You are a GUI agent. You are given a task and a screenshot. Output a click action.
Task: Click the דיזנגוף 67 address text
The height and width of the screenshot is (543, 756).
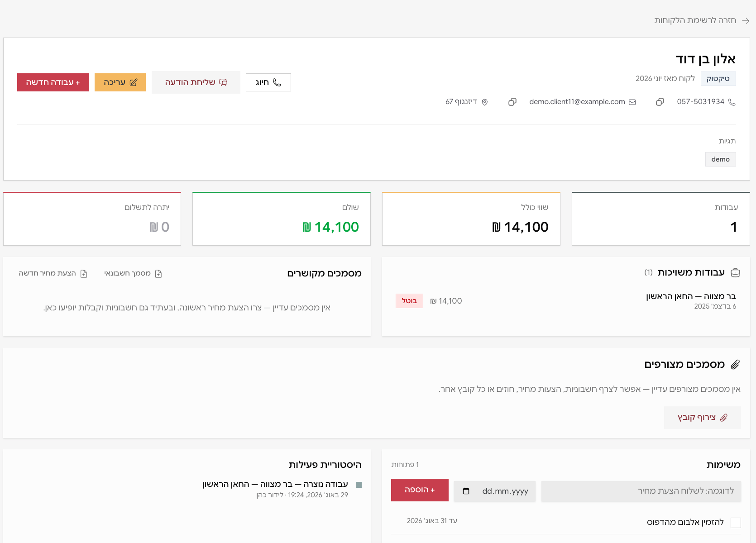(461, 102)
